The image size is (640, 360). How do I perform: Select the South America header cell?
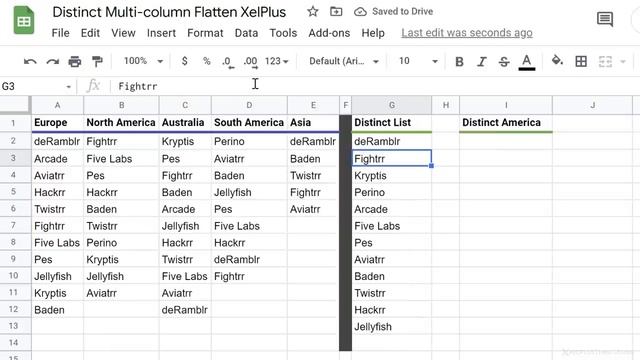[x=249, y=122]
